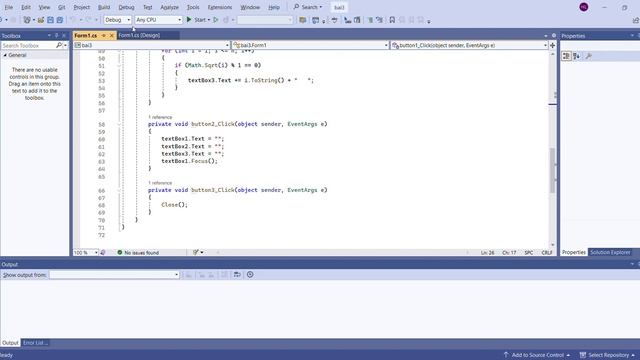Click the Find in Files toolbar icon

click(x=302, y=20)
